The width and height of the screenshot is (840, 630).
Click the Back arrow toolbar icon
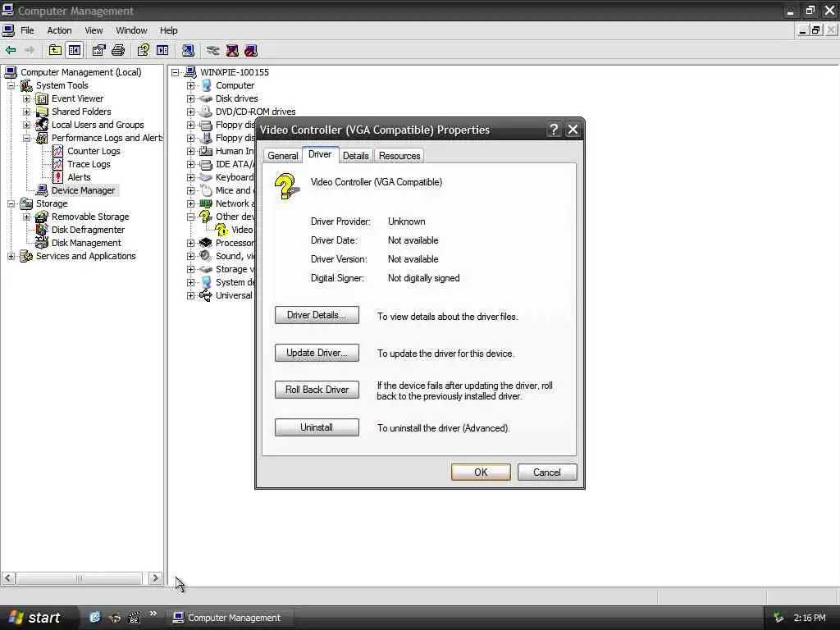pyautogui.click(x=11, y=50)
